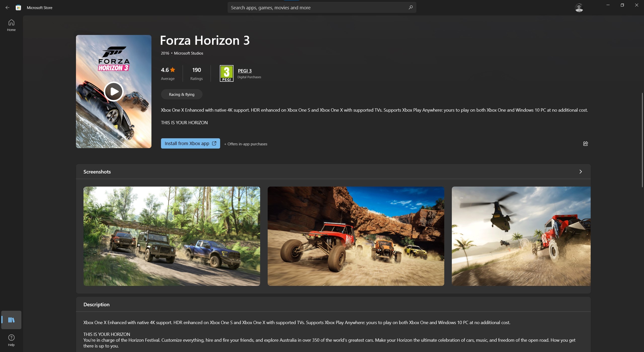
Task: Restore down the Microsoft Store window
Action: 622,5
